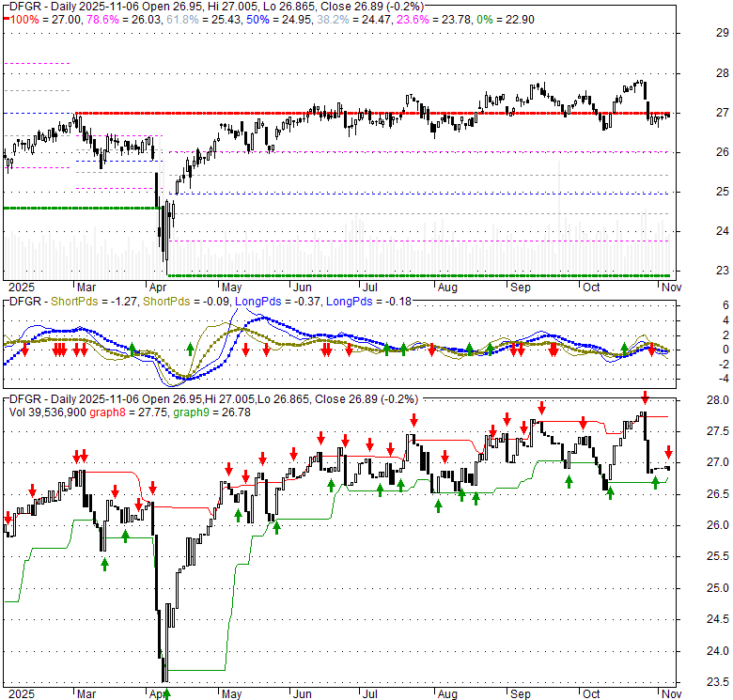Select the '38.2% = 24.47' level label
This screenshot has height=700, width=733.
[x=354, y=20]
